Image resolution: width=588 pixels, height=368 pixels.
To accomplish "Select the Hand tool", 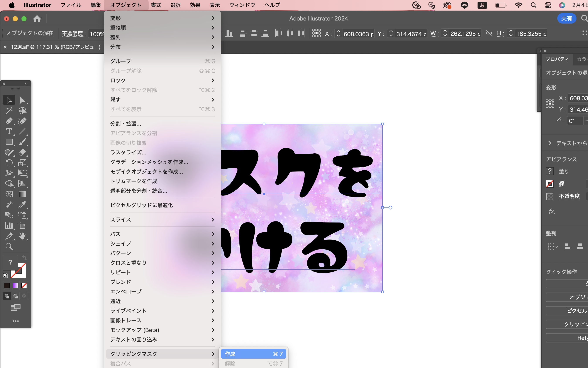I will pyautogui.click(x=23, y=236).
